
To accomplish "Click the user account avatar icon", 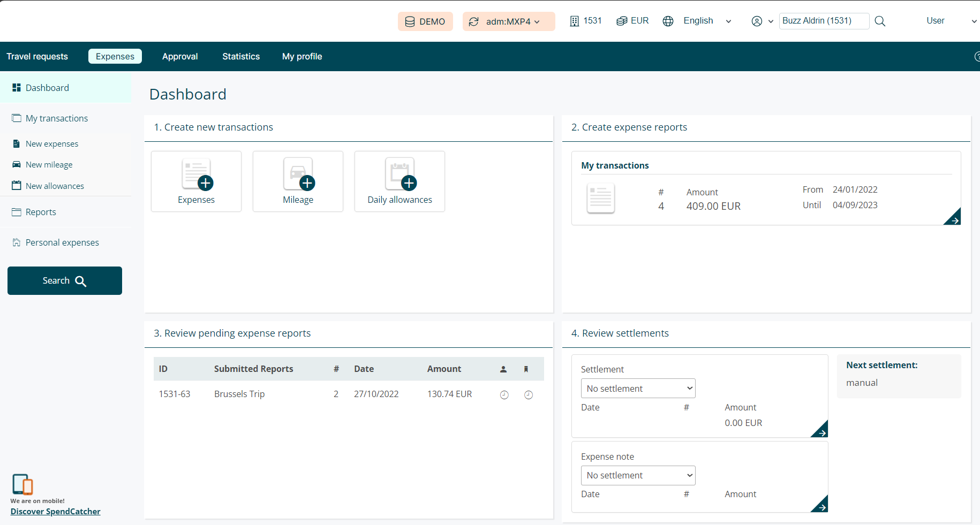I will [757, 21].
